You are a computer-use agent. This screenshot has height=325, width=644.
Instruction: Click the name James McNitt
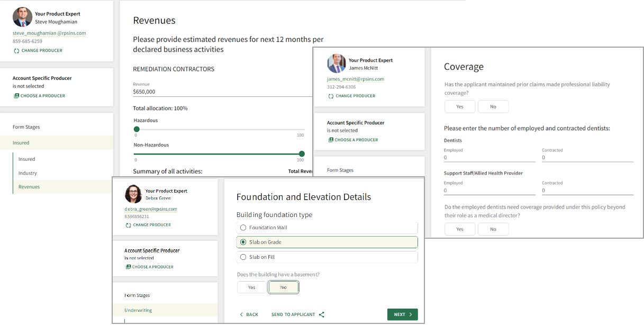[364, 68]
